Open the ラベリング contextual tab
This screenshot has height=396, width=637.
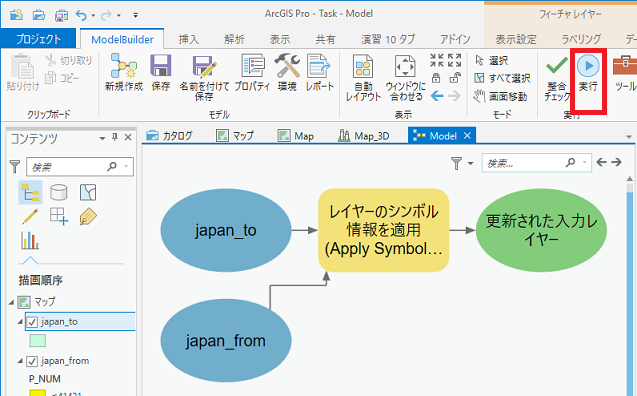(581, 39)
